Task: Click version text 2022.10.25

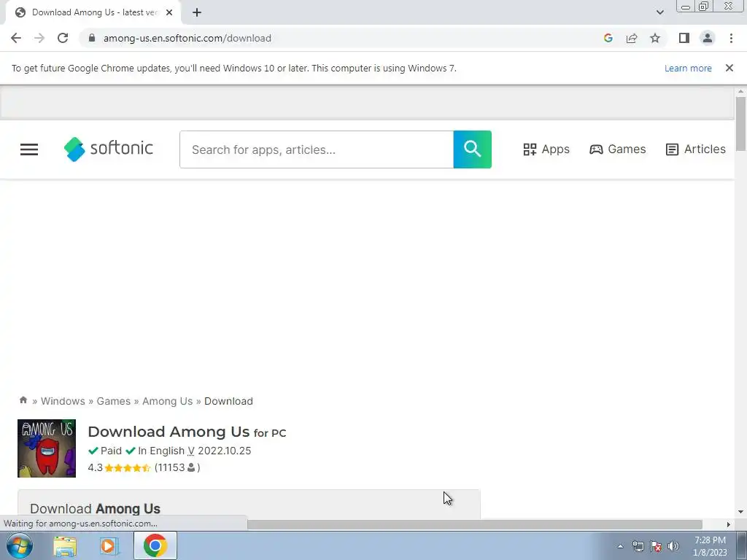Action: (225, 451)
